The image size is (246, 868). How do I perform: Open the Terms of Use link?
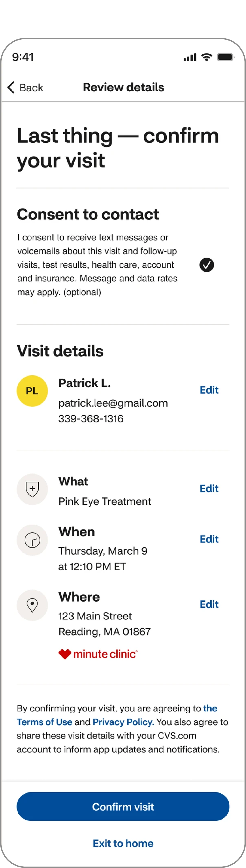pyautogui.click(x=44, y=722)
